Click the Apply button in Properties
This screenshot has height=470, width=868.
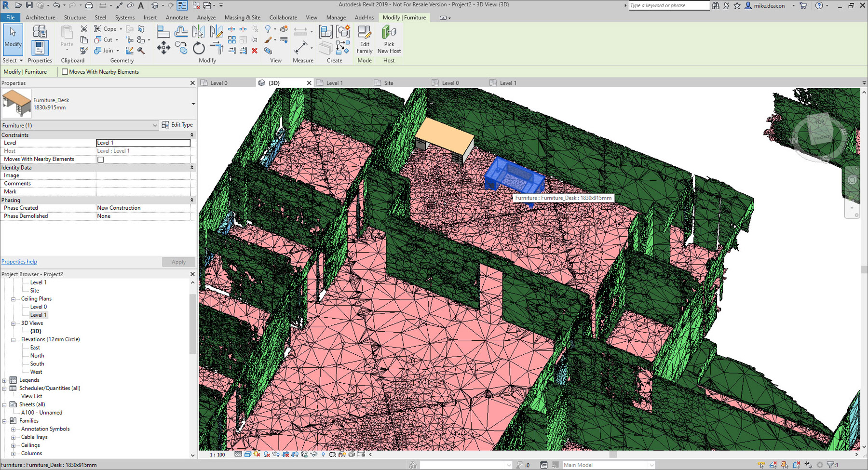178,262
